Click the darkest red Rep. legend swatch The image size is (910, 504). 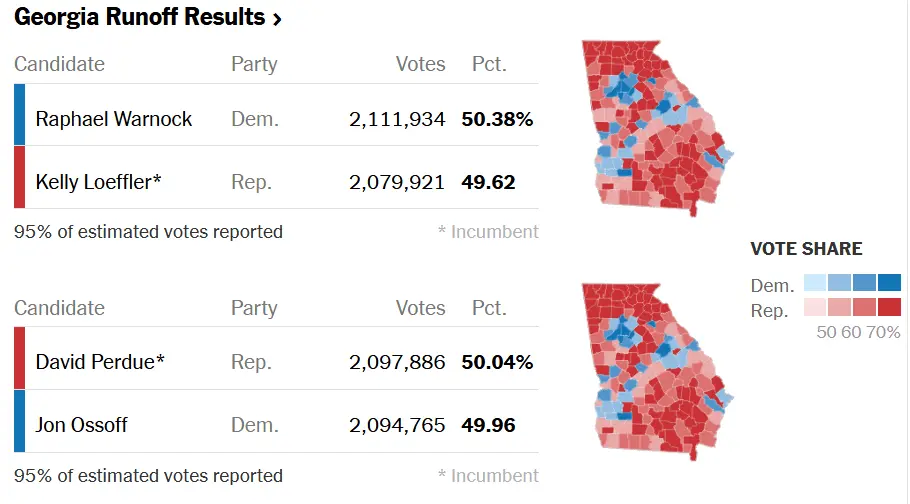coord(888,308)
